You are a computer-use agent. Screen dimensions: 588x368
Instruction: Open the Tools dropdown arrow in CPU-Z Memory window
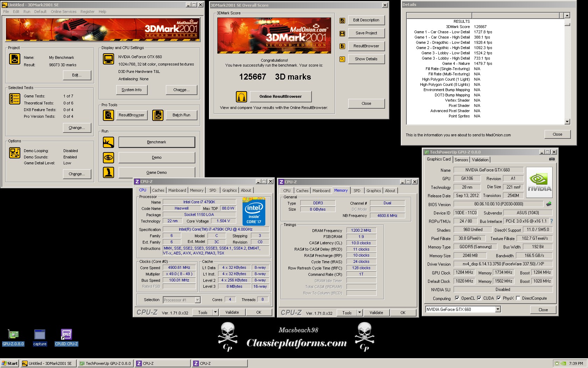359,313
